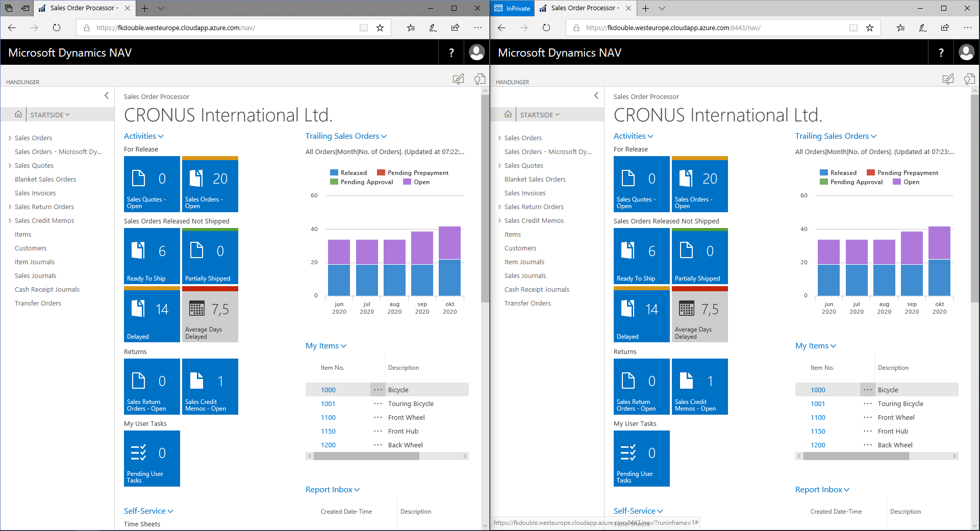This screenshot has width=980, height=531.
Task: Open the Delayed sales orders tile
Action: point(152,315)
